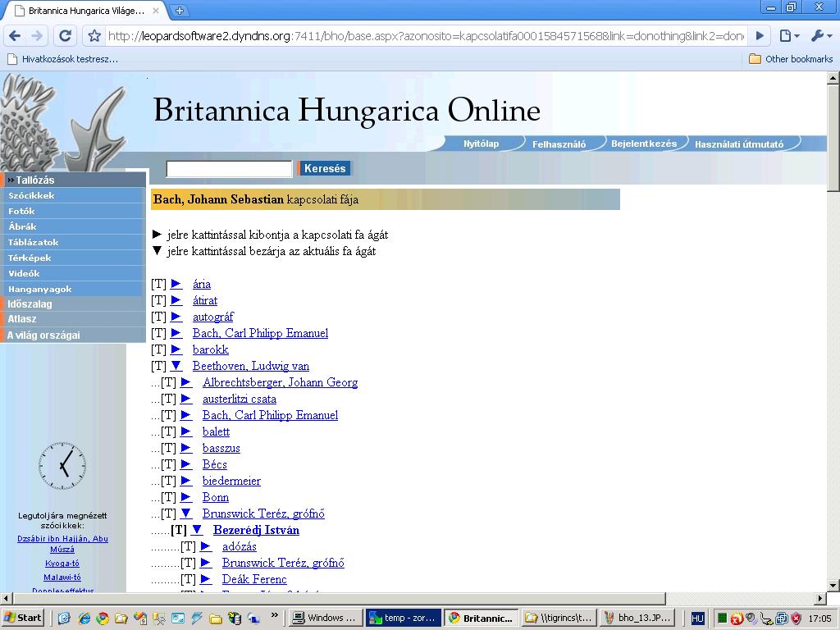Open a new tab with the plus button
Image resolution: width=840 pixels, height=630 pixels.
coord(180,11)
